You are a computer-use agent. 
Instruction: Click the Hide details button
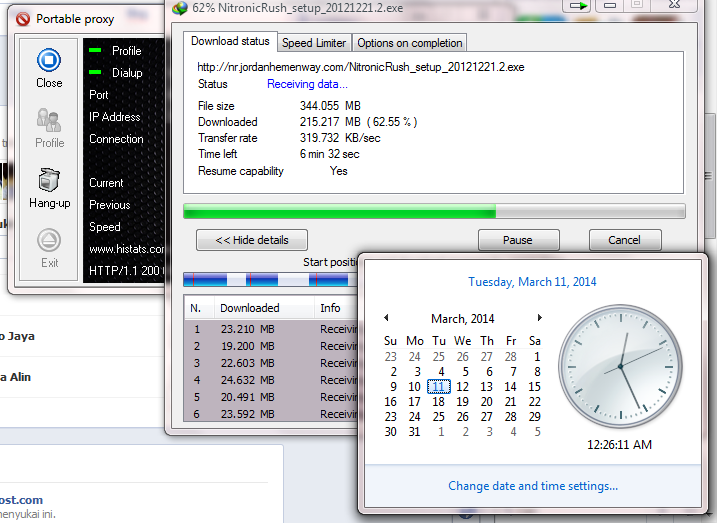click(x=252, y=240)
